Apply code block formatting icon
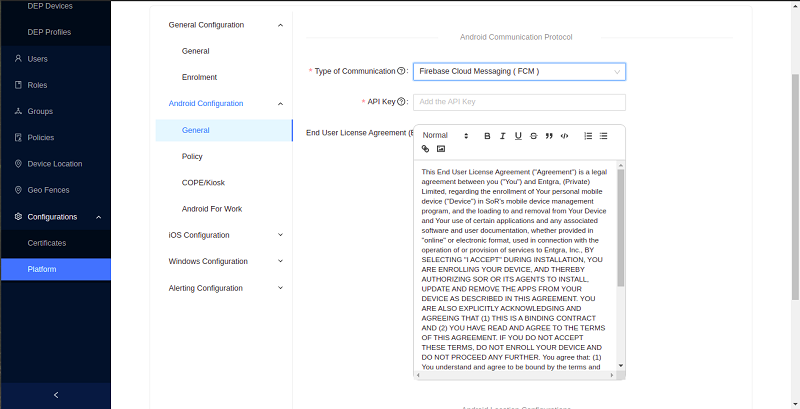The width and height of the screenshot is (800, 409). (x=564, y=136)
